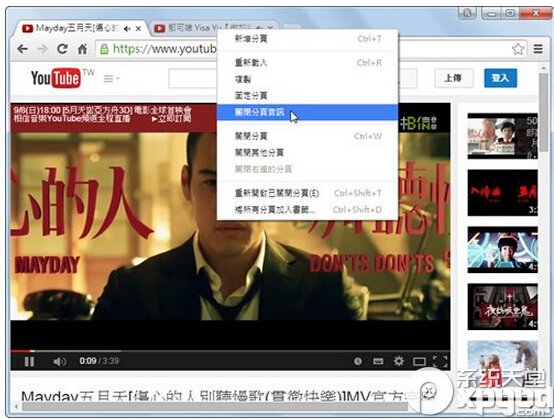This screenshot has height=419, width=554.
Task: Click the vertical page scrollbar
Action: (x=544, y=113)
